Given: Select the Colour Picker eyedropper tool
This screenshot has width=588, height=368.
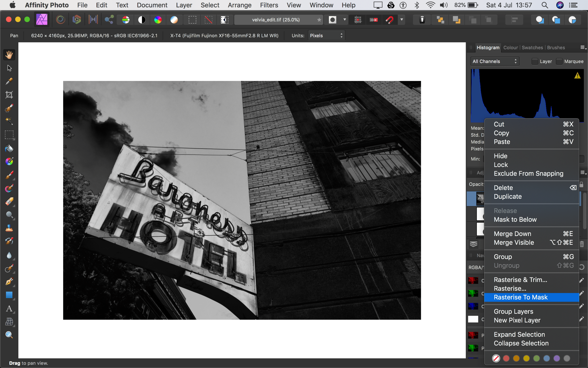Looking at the screenshot, I should [9, 81].
